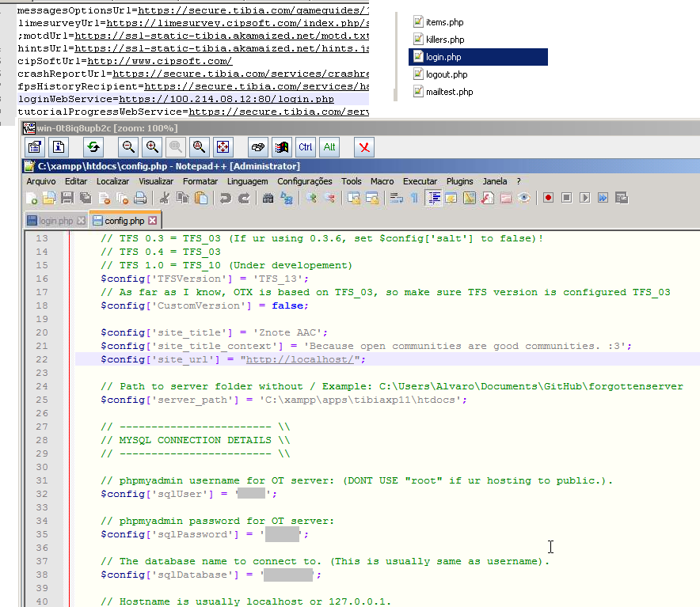This screenshot has height=607, width=700.
Task: Select mailtest.php in file list
Action: coord(449,92)
